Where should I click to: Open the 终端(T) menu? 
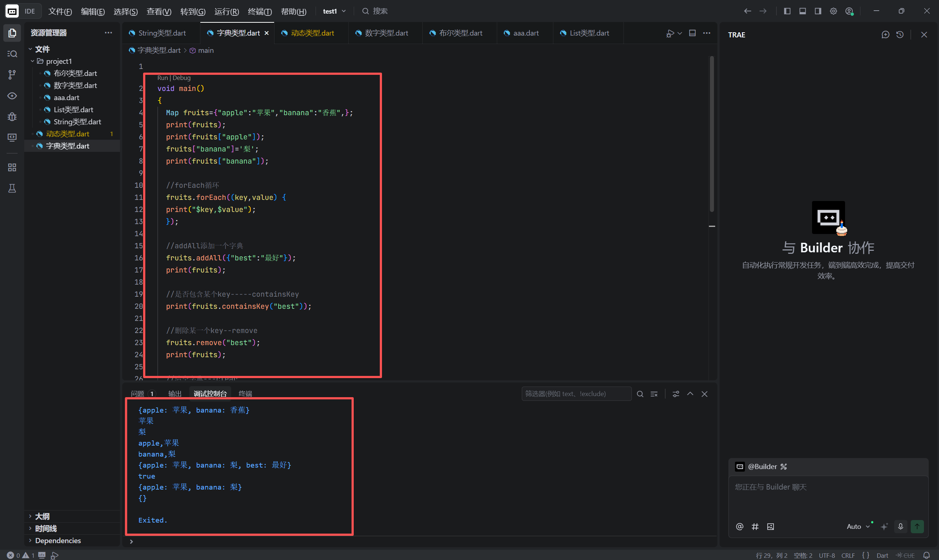259,11
